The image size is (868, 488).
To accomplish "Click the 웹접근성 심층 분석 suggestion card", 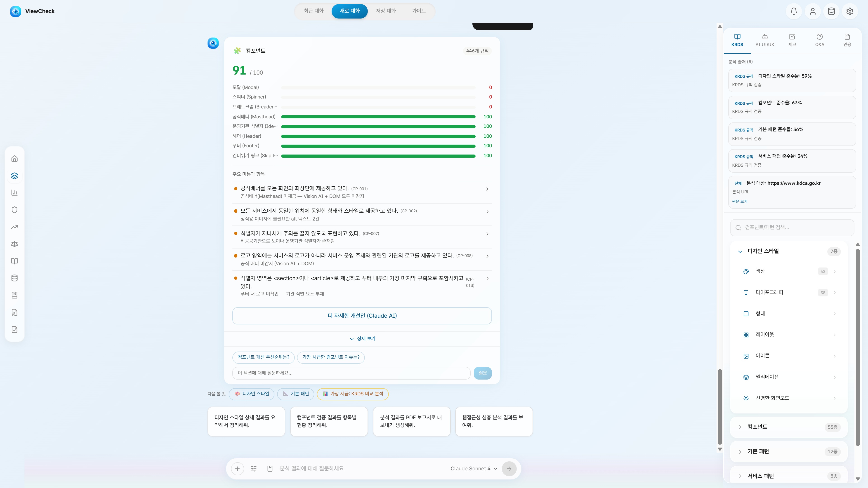I will tap(494, 422).
